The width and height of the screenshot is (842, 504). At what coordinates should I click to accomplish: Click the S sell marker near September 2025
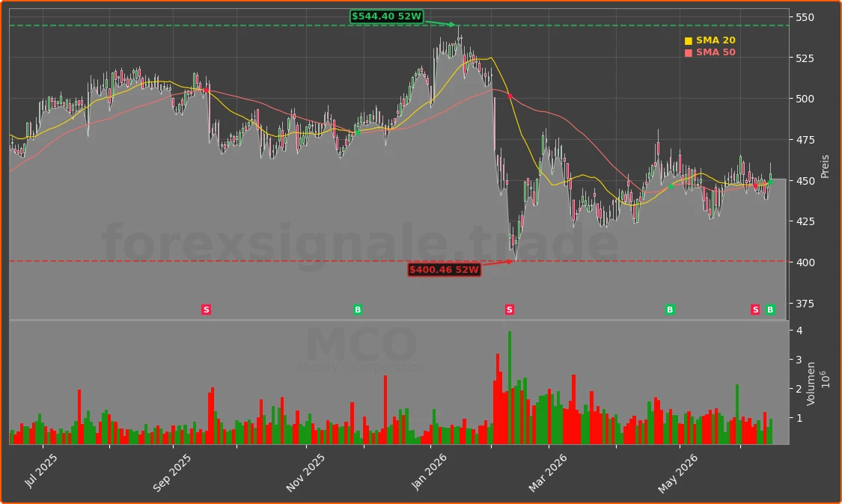(x=207, y=310)
